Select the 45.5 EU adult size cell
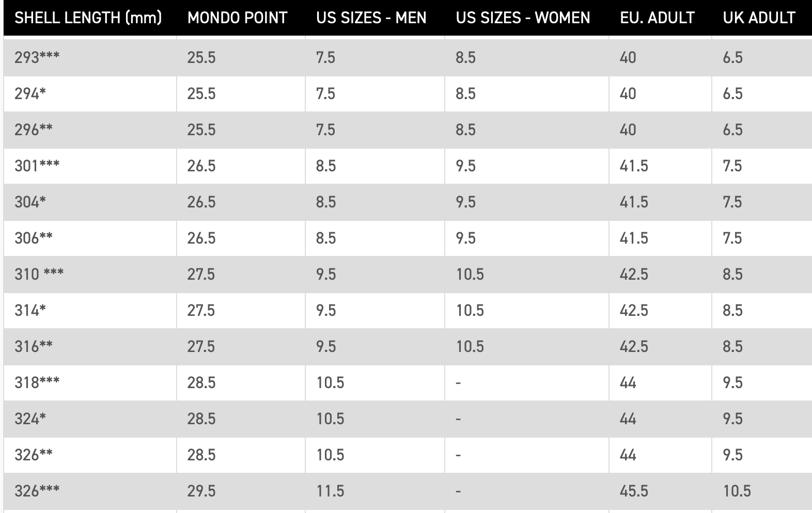This screenshot has width=812, height=513. [x=634, y=491]
